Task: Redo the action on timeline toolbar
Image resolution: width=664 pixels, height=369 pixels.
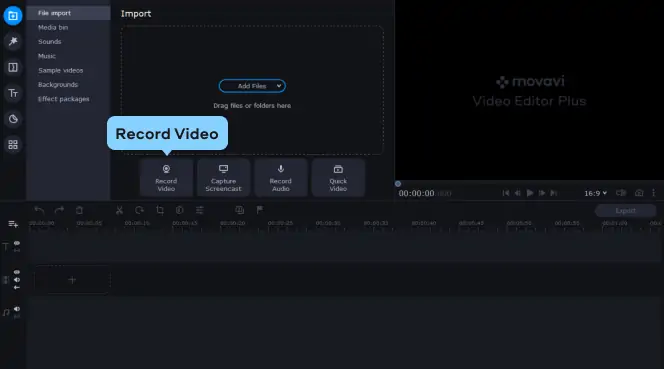Action: (59, 210)
